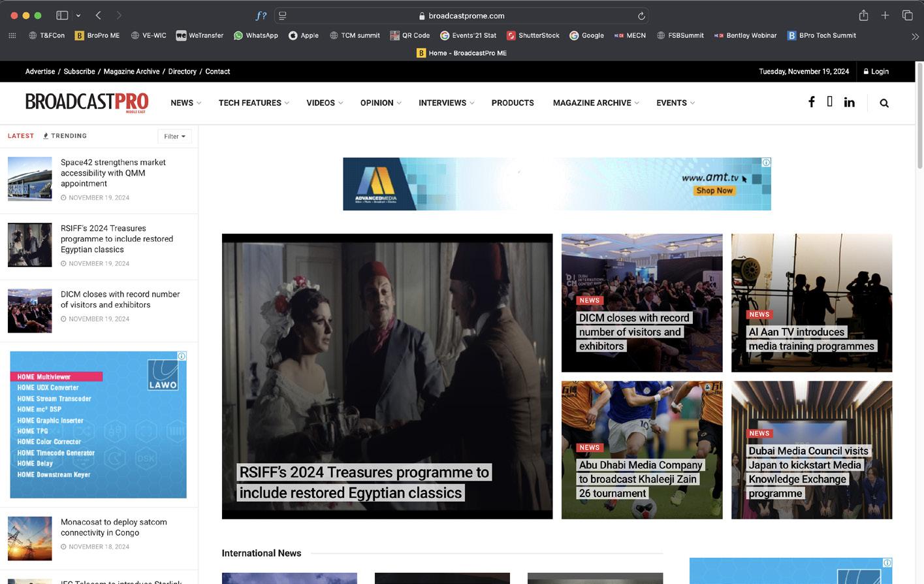Open the site search magnifier icon
This screenshot has height=584, width=924.
pos(884,103)
